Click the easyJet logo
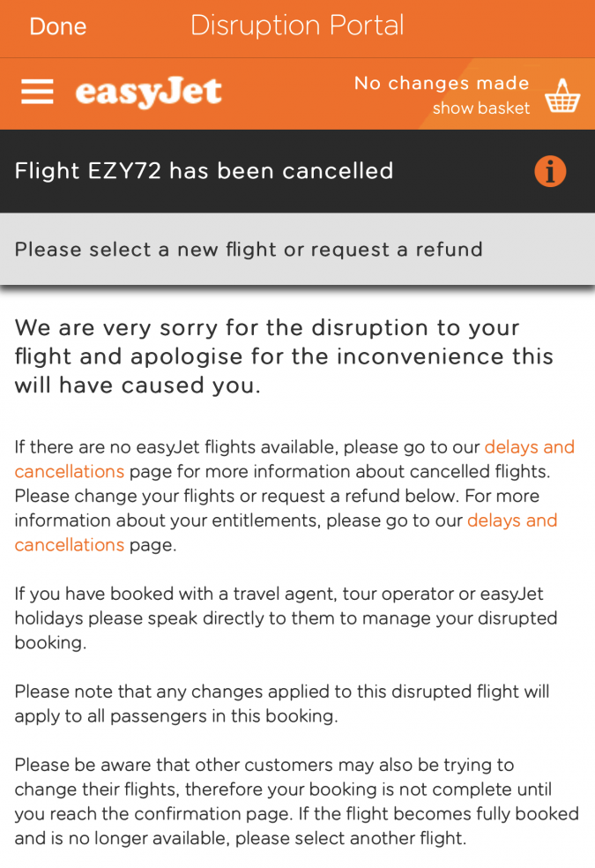 [x=148, y=93]
